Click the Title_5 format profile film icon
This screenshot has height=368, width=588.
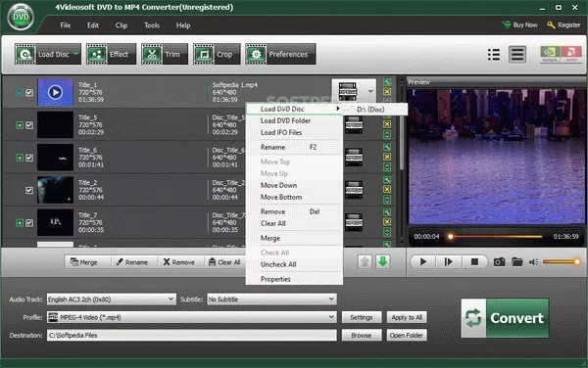tap(354, 124)
